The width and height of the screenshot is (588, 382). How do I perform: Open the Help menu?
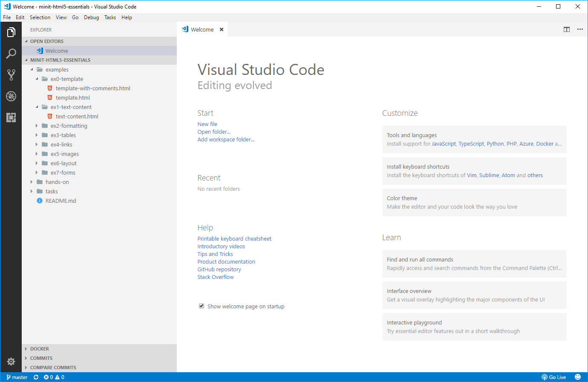click(x=127, y=17)
